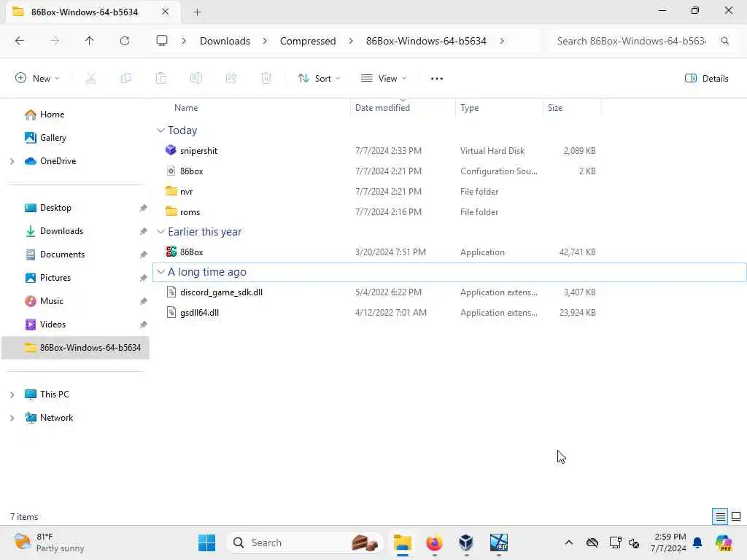The width and height of the screenshot is (747, 560).
Task: Click the Rename icon in toolbar
Action: point(196,78)
